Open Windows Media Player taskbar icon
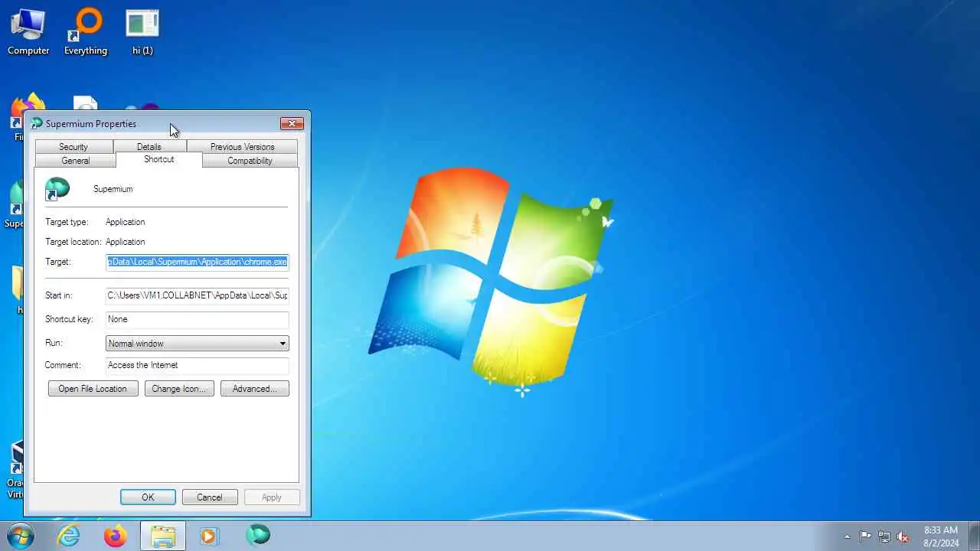Image resolution: width=980 pixels, height=551 pixels. point(208,536)
